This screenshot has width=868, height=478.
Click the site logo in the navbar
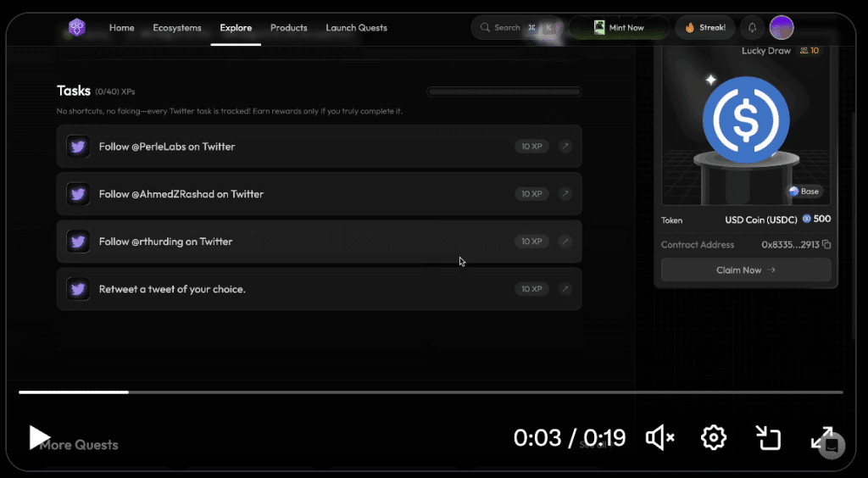[x=77, y=28]
